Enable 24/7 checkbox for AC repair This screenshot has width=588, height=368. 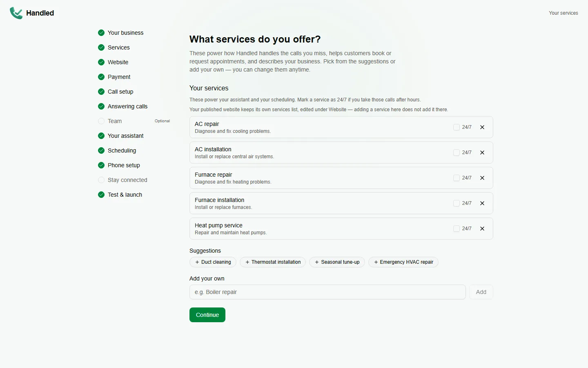click(457, 127)
